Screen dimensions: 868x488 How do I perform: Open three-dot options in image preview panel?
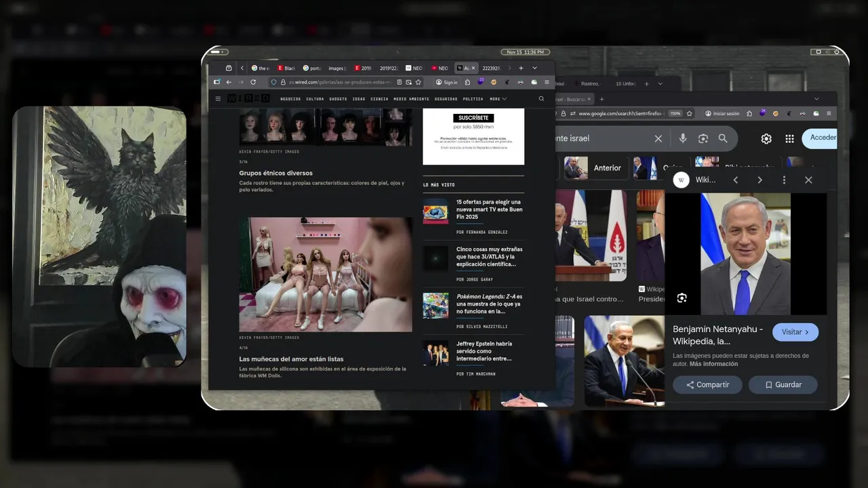(784, 180)
